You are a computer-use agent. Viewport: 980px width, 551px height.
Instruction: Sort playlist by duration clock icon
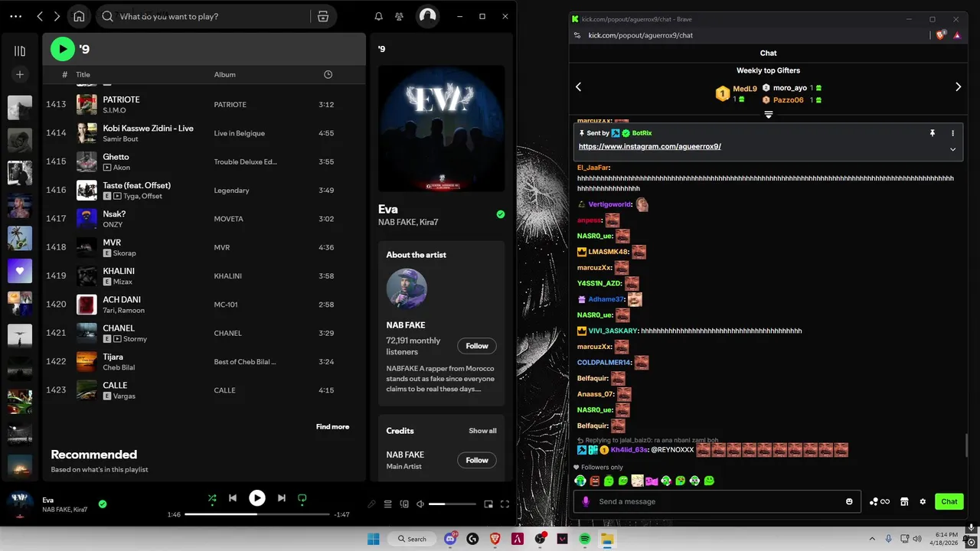328,74
